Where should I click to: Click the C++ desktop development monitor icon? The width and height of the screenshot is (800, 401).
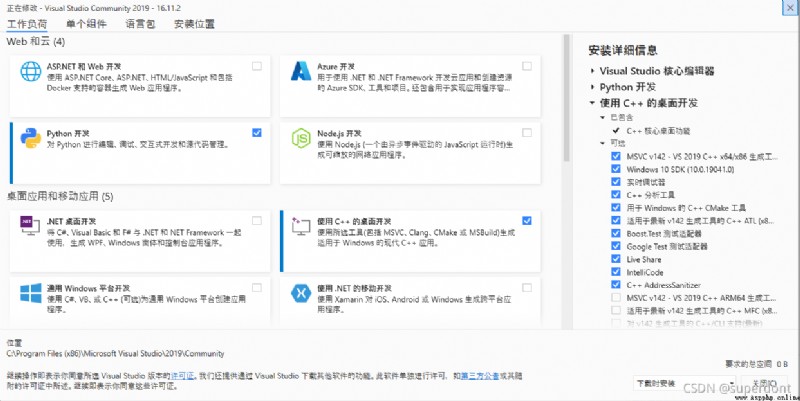click(301, 226)
